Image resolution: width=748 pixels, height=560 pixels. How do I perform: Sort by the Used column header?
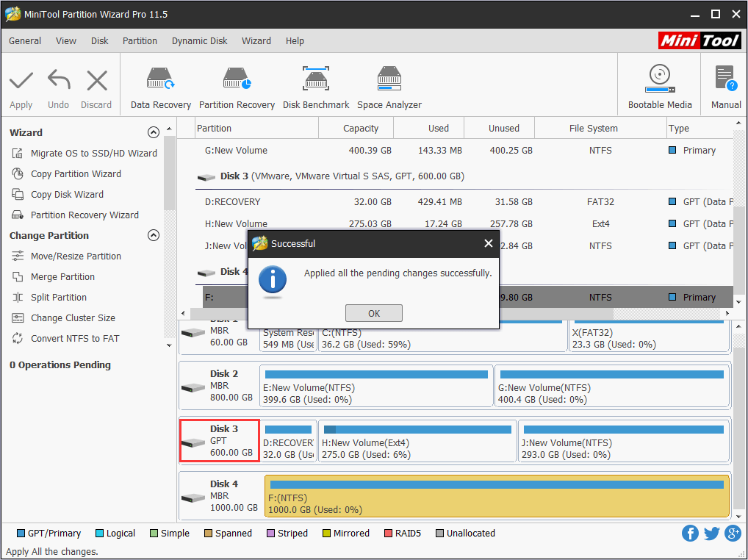429,128
